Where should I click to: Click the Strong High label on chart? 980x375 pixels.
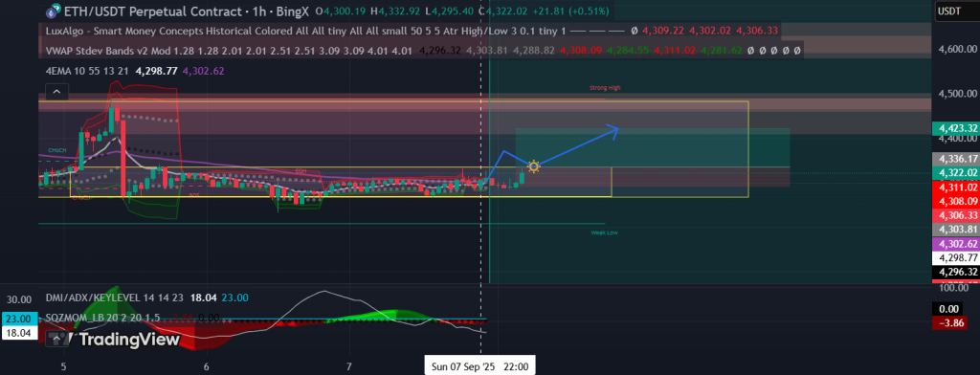(605, 88)
